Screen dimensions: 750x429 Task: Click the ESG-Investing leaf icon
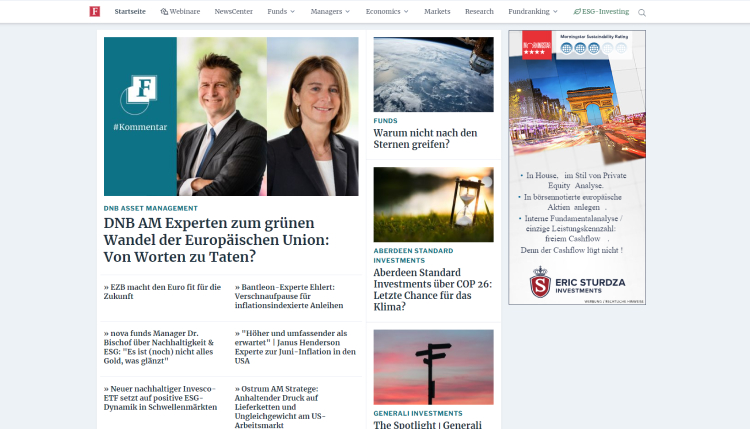(577, 11)
